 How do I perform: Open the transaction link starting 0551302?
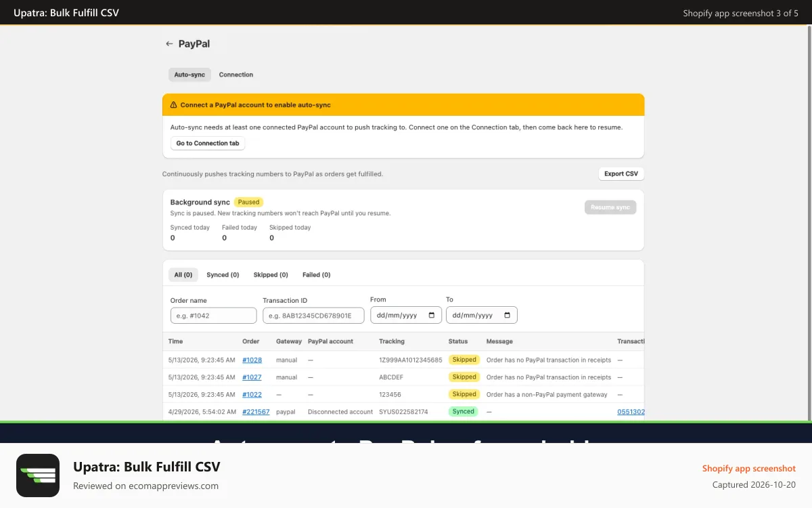(631, 412)
